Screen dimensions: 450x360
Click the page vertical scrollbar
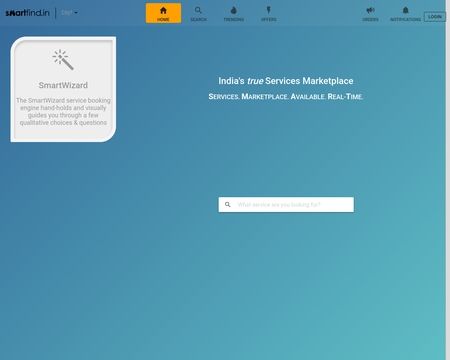[448, 180]
